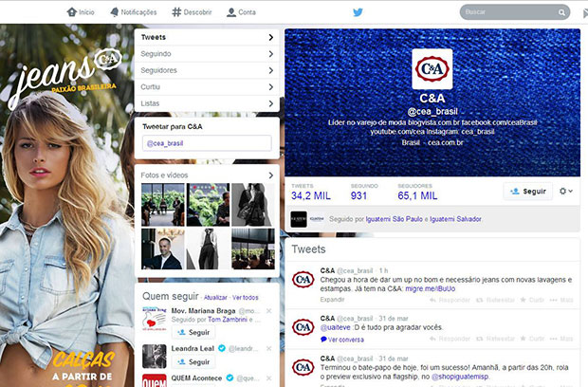Click Ver todos in Quem seguir
Image resolution: width=588 pixels, height=387 pixels.
(246, 298)
